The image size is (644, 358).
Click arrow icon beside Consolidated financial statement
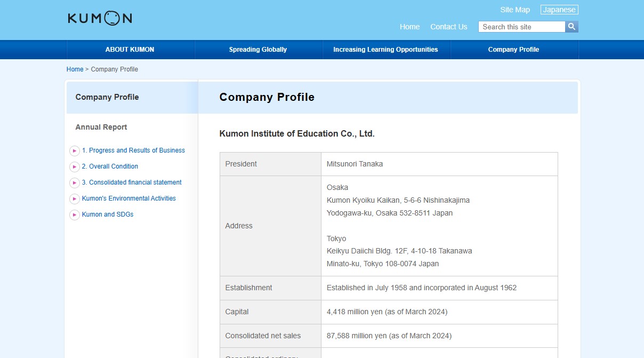pos(75,183)
